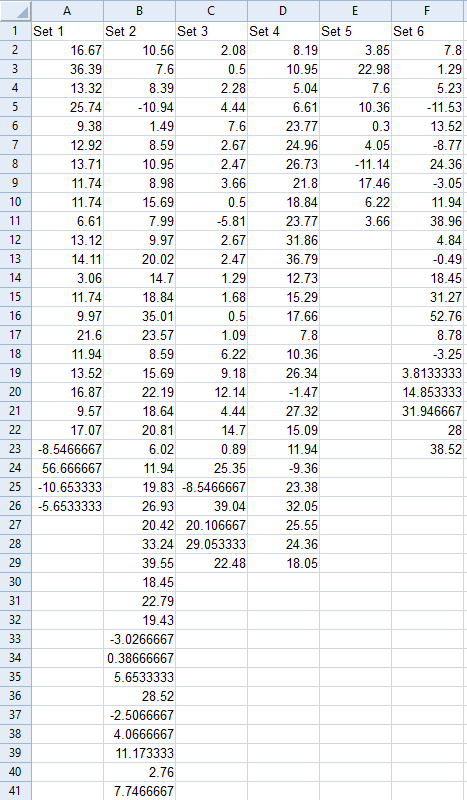The width and height of the screenshot is (467, 800).
Task: Select column B header
Action: (139, 11)
